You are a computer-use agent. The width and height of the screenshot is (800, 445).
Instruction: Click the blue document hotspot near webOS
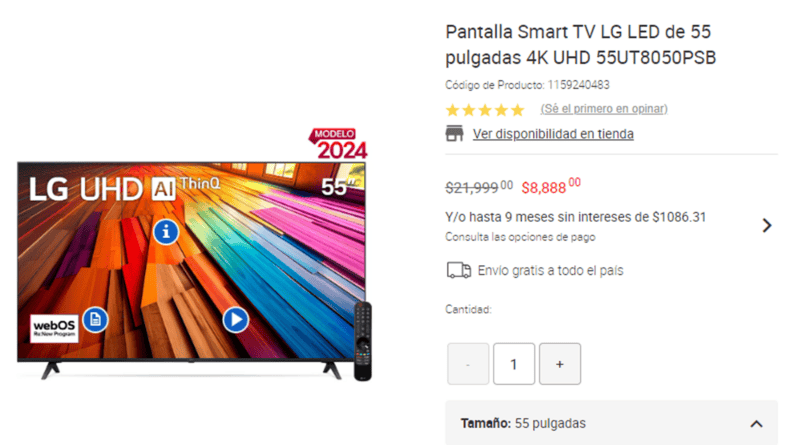pos(95,320)
